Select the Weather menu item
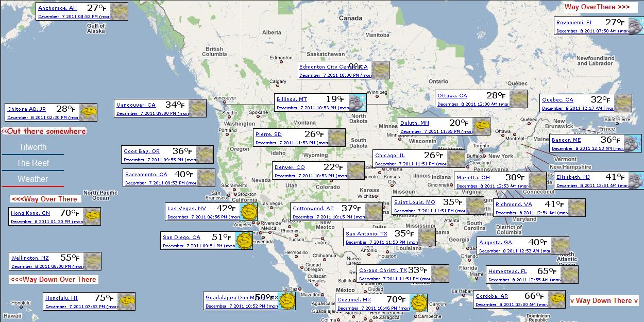644x322 pixels. 33,179
